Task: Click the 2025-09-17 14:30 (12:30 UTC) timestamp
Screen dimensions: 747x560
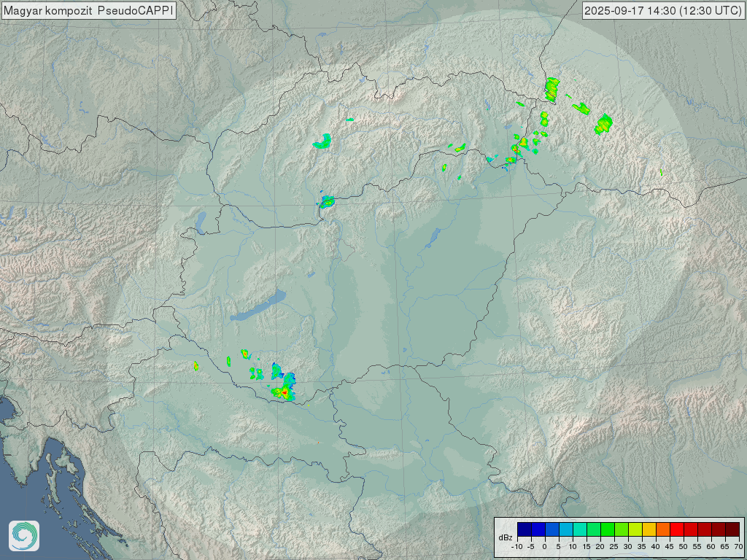Action: point(663,10)
